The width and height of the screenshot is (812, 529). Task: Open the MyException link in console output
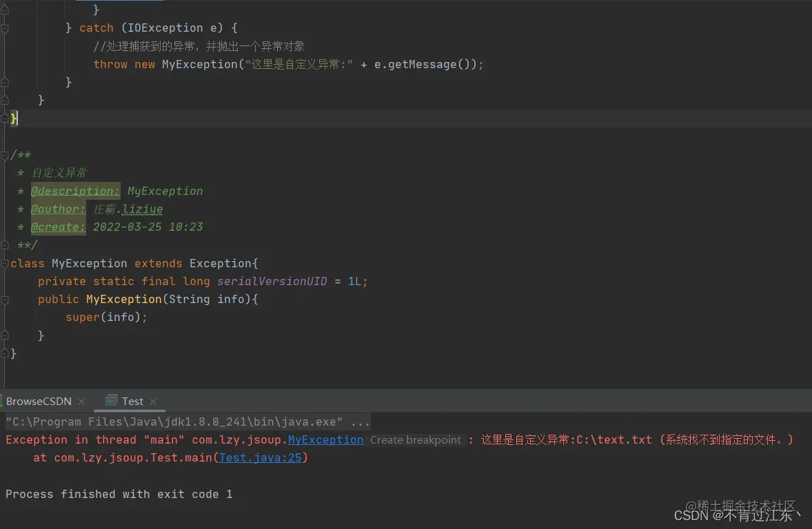click(x=326, y=439)
